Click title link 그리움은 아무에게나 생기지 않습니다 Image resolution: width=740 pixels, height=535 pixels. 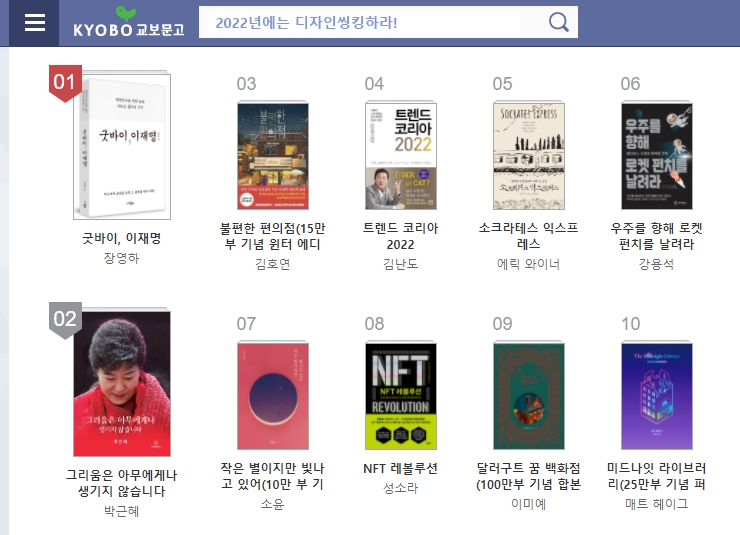click(x=122, y=483)
